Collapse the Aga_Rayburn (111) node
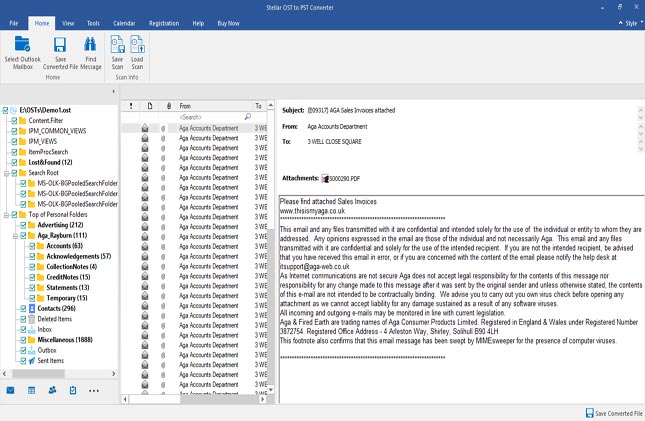The image size is (645, 421). point(15,236)
